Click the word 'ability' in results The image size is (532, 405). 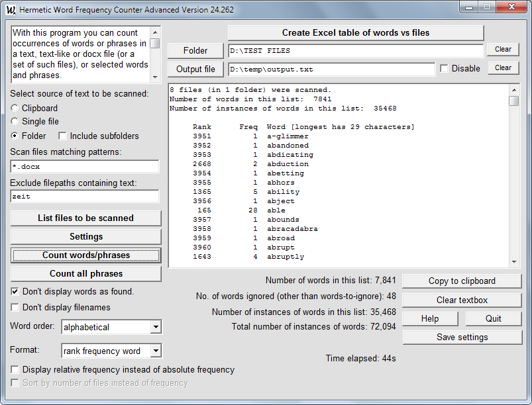283,192
